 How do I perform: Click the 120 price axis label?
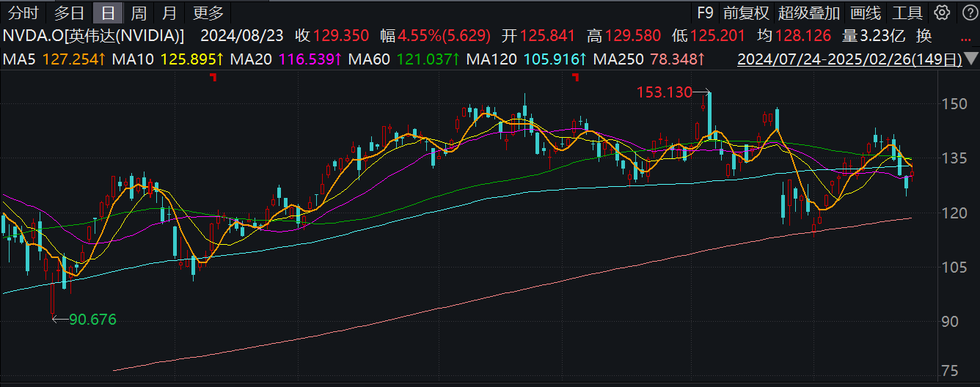[x=955, y=213]
